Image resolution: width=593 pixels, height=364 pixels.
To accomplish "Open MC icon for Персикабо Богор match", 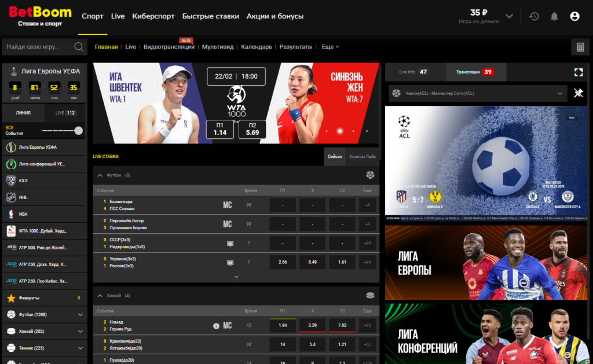I will (x=227, y=224).
